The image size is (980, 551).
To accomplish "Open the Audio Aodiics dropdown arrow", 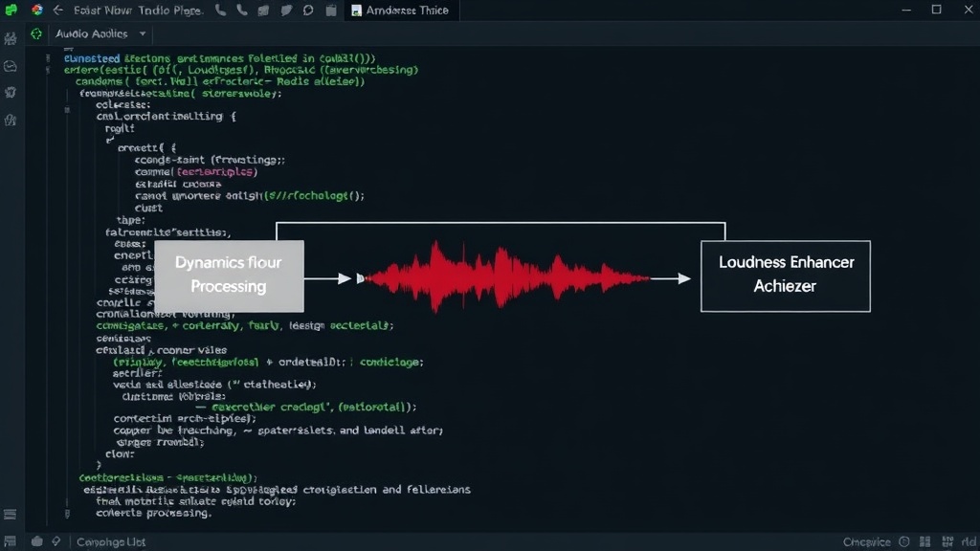I will click(x=143, y=33).
